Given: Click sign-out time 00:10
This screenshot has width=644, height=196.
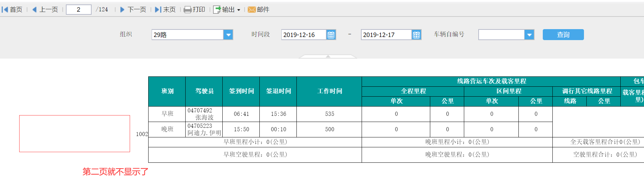Looking at the screenshot, I should (x=278, y=130).
